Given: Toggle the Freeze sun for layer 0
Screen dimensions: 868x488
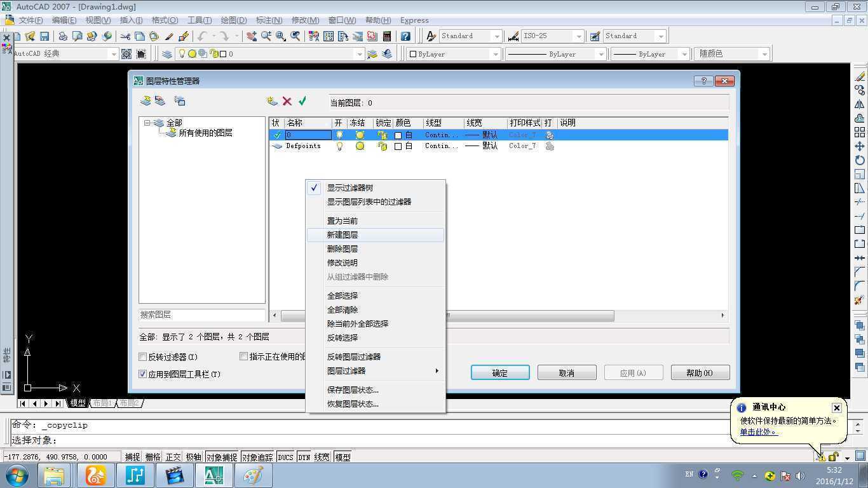Looking at the screenshot, I should point(360,135).
